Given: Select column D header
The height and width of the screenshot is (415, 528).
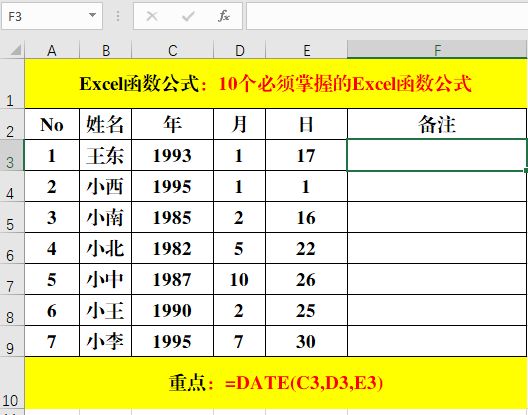Looking at the screenshot, I should (x=239, y=51).
